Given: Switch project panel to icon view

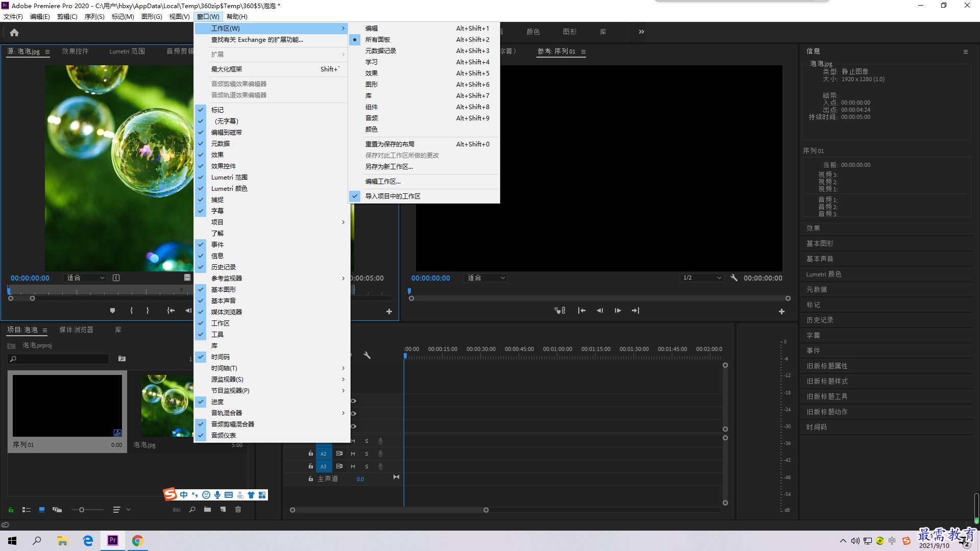Looking at the screenshot, I should click(42, 510).
